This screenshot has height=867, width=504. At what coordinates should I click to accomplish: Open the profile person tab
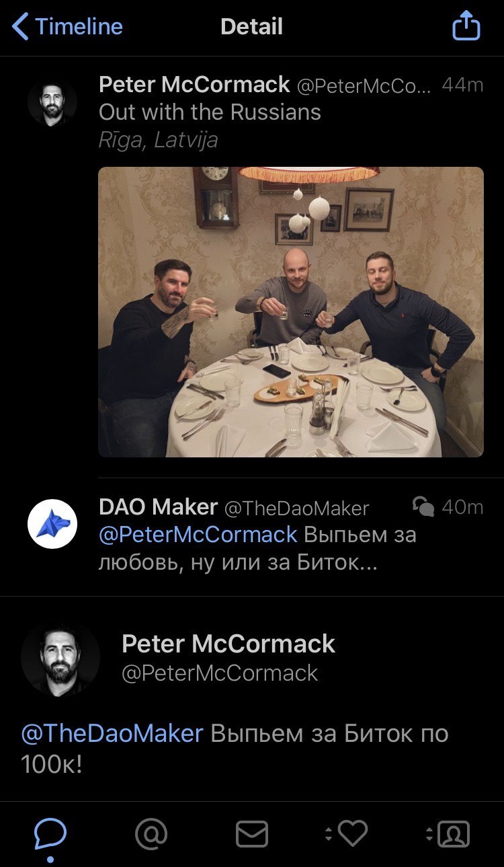(454, 834)
